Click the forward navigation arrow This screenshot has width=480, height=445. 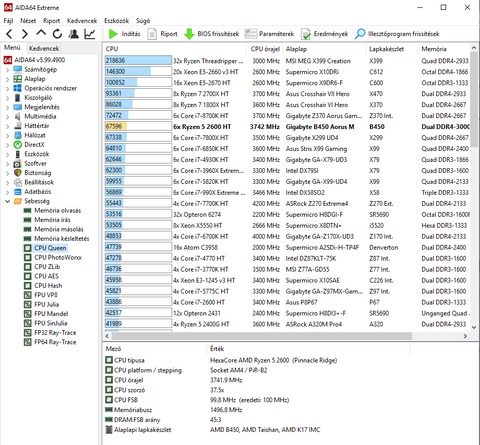click(x=25, y=34)
